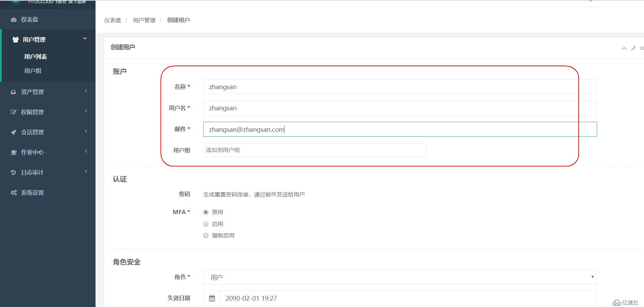The width and height of the screenshot is (644, 307).
Task: Click the users icon beside 用户管理
Action: [16, 40]
